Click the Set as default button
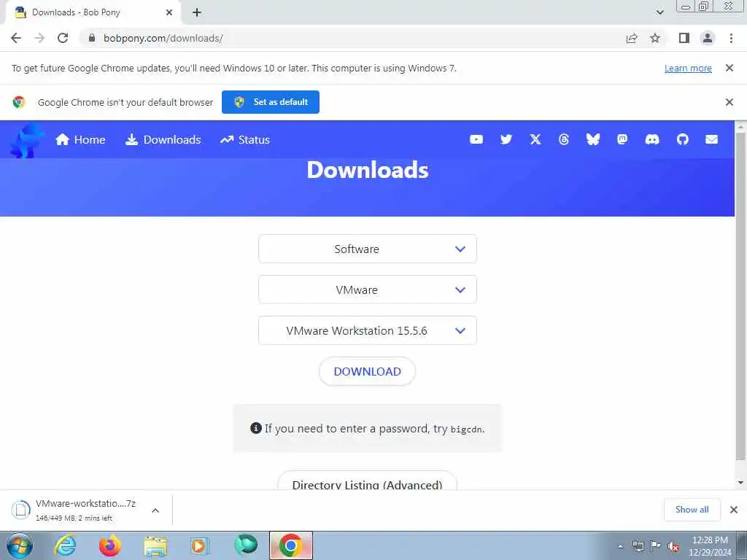Screen dimensions: 747x560 point(271,102)
